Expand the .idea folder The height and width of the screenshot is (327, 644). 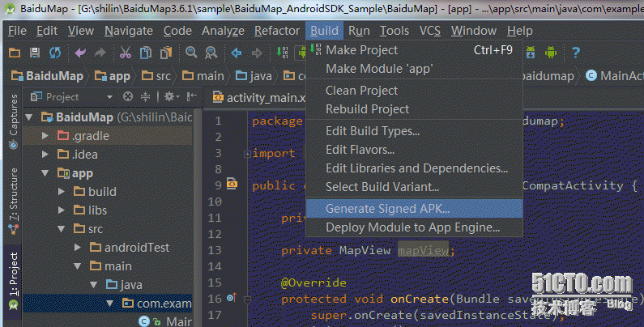coord(45,155)
